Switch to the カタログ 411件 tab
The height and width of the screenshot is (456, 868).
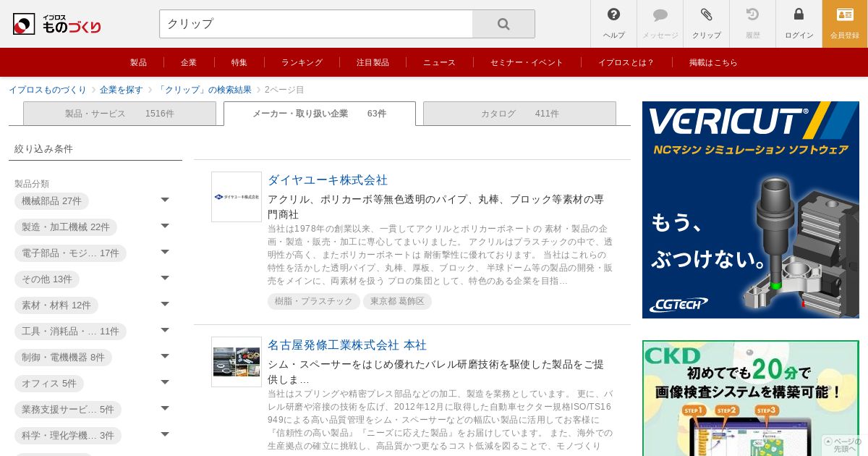(519, 114)
